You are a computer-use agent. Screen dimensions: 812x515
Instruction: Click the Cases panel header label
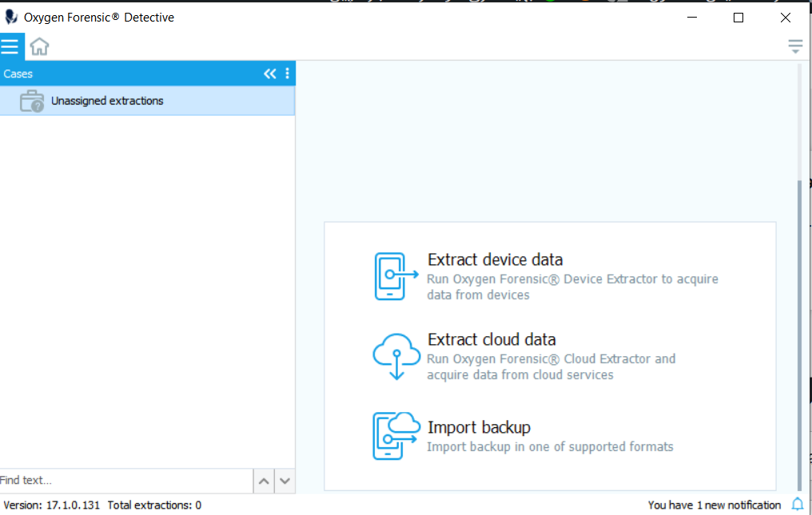[18, 74]
